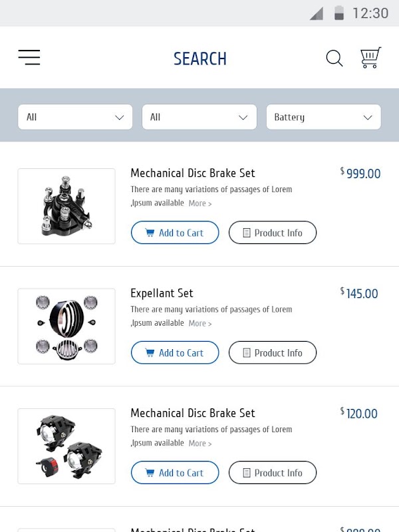This screenshot has height=532, width=399.
Task: Open the black disc brake product image
Action: 66,206
